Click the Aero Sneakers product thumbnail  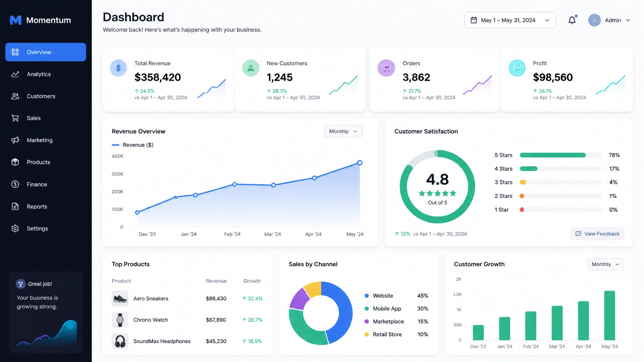[x=120, y=298]
